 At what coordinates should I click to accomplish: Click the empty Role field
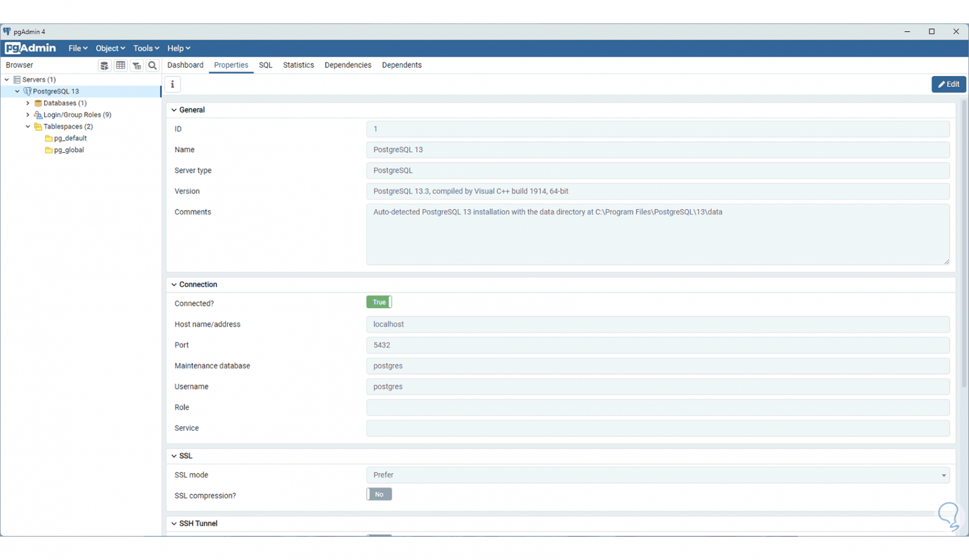(x=658, y=407)
